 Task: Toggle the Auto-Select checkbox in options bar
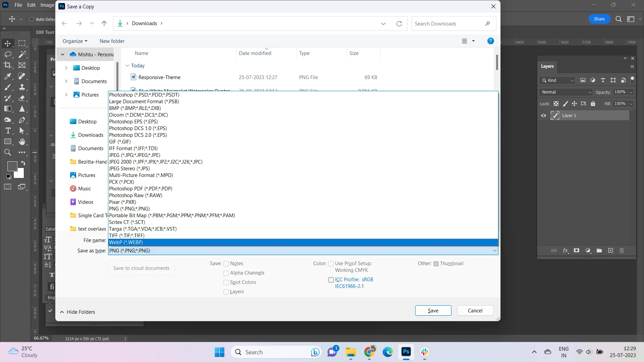tap(32, 19)
